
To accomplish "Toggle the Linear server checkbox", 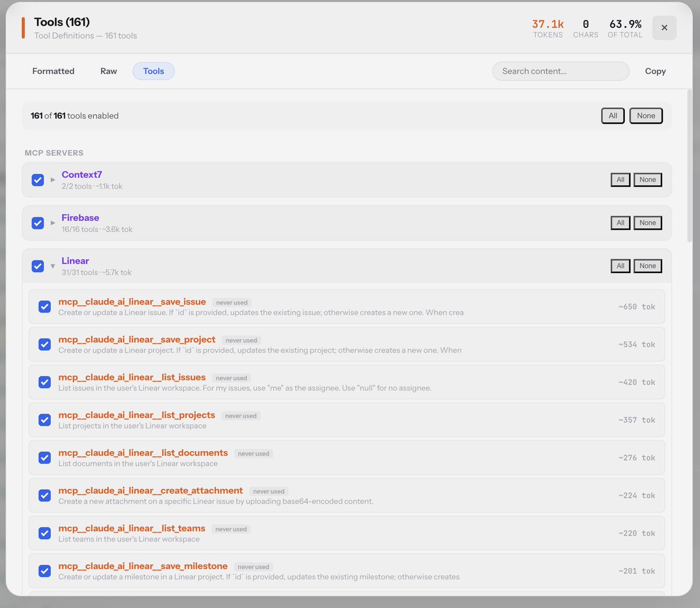I will click(x=38, y=266).
